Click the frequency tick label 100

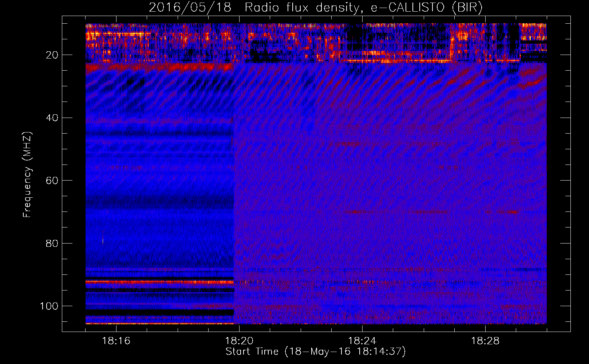click(x=49, y=306)
